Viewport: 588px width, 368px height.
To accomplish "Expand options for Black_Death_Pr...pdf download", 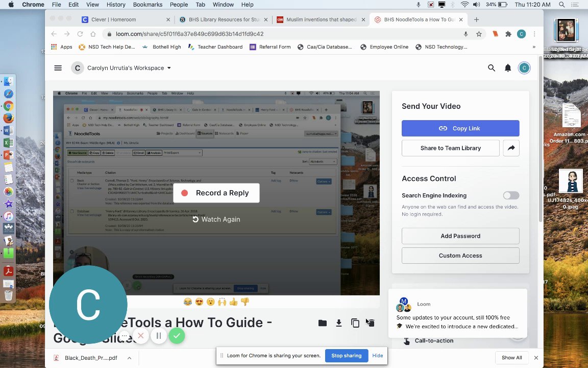I will pos(129,358).
